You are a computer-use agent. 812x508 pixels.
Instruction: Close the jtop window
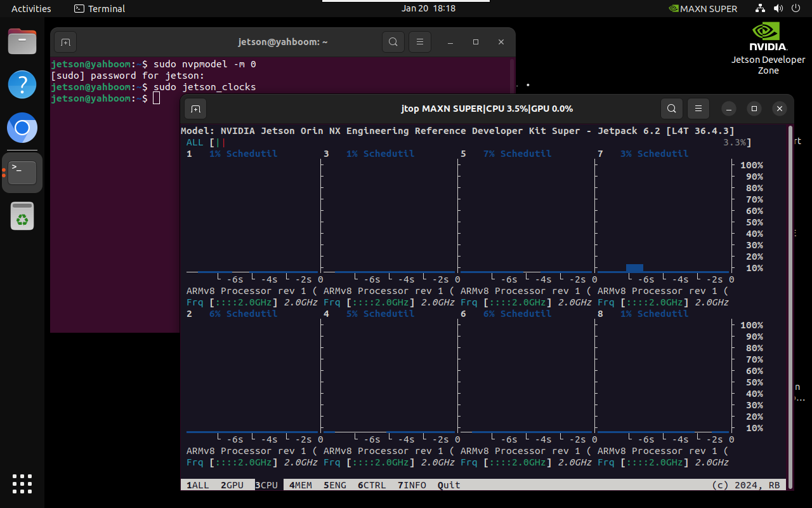coord(780,109)
